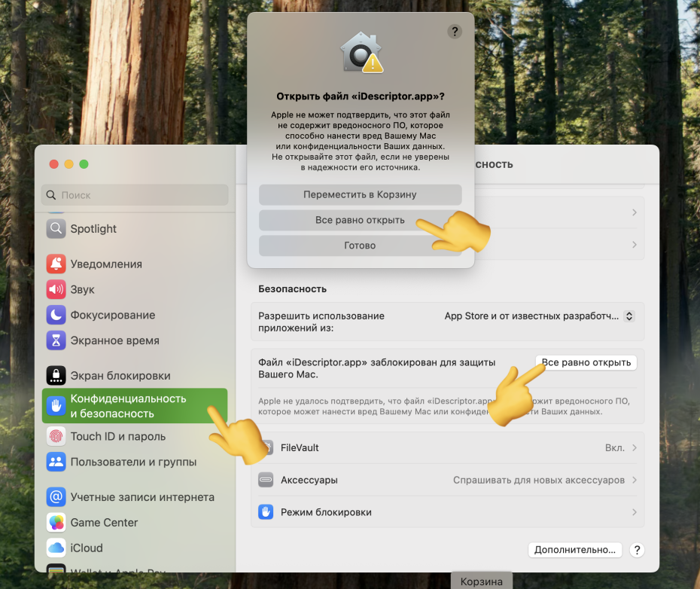Click the Вкл. status on FileVault row

click(615, 448)
